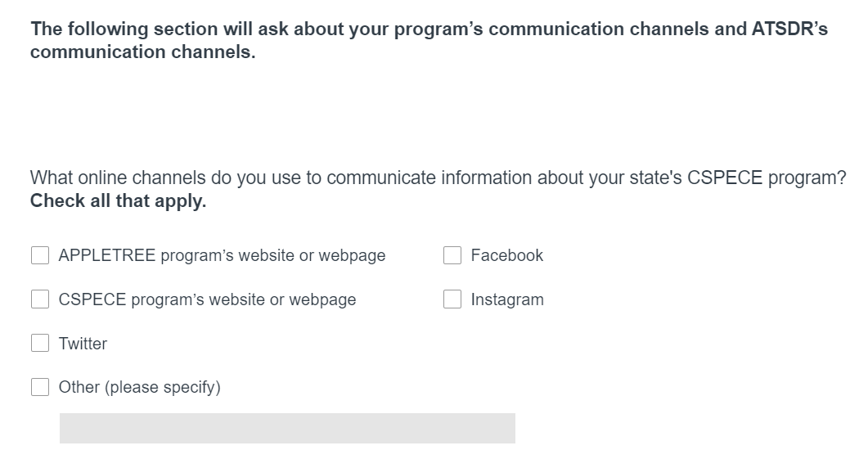Tick the CSPECE program's website checkbox
The image size is (868, 468).
[x=40, y=299]
